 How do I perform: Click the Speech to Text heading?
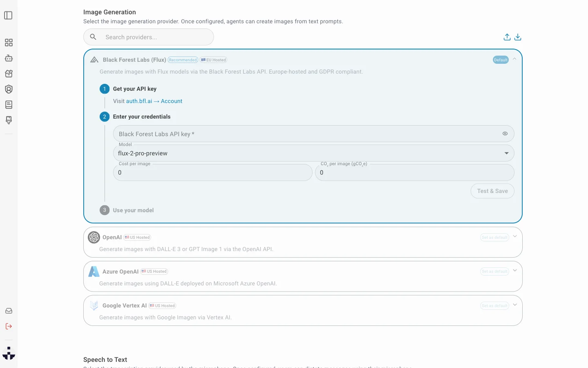[105, 360]
